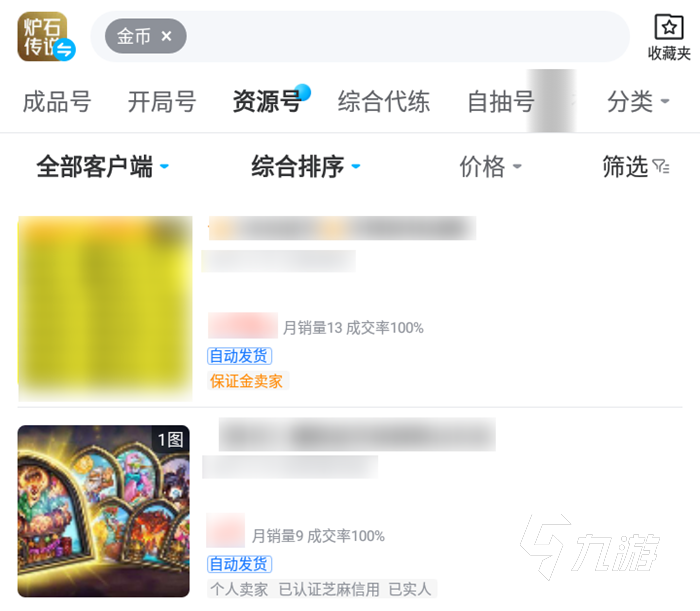This screenshot has height=611, width=700.
Task: Click the blue dot on 资源号 tab
Action: pyautogui.click(x=304, y=91)
